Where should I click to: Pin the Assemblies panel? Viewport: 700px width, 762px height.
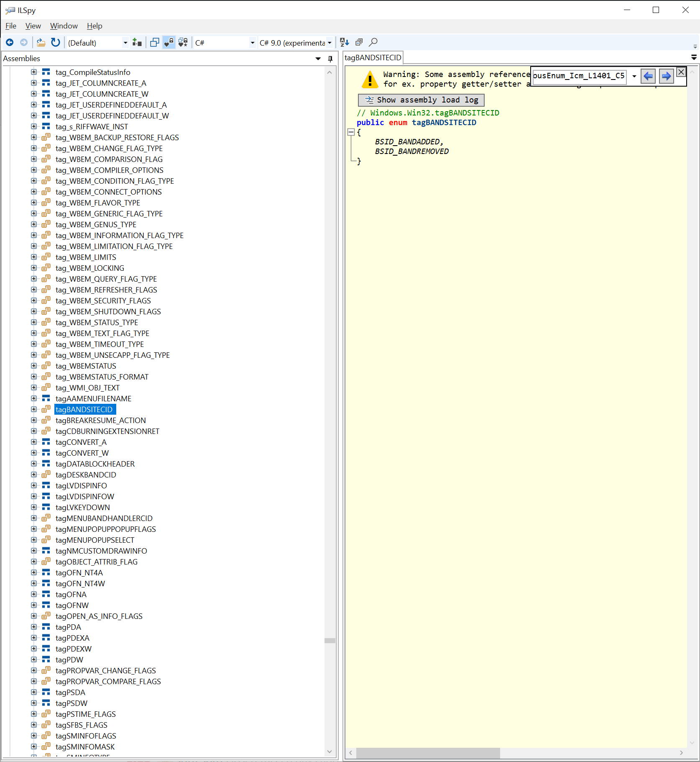coord(330,59)
